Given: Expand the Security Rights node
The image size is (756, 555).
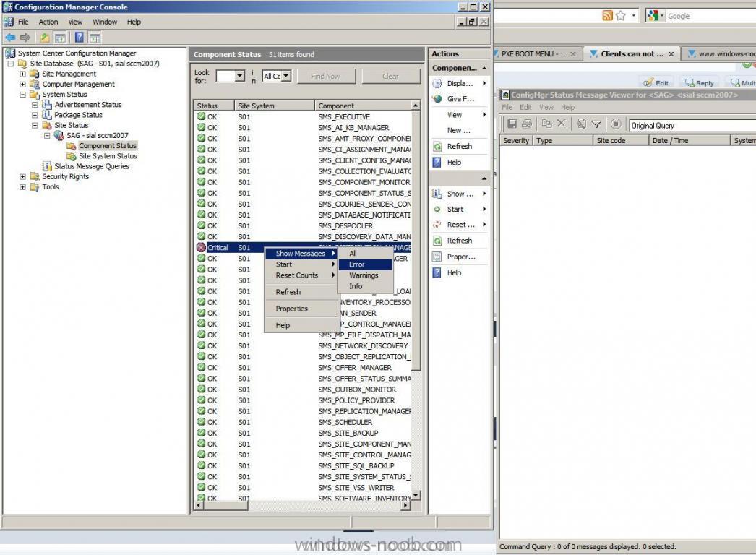Looking at the screenshot, I should pos(22,176).
